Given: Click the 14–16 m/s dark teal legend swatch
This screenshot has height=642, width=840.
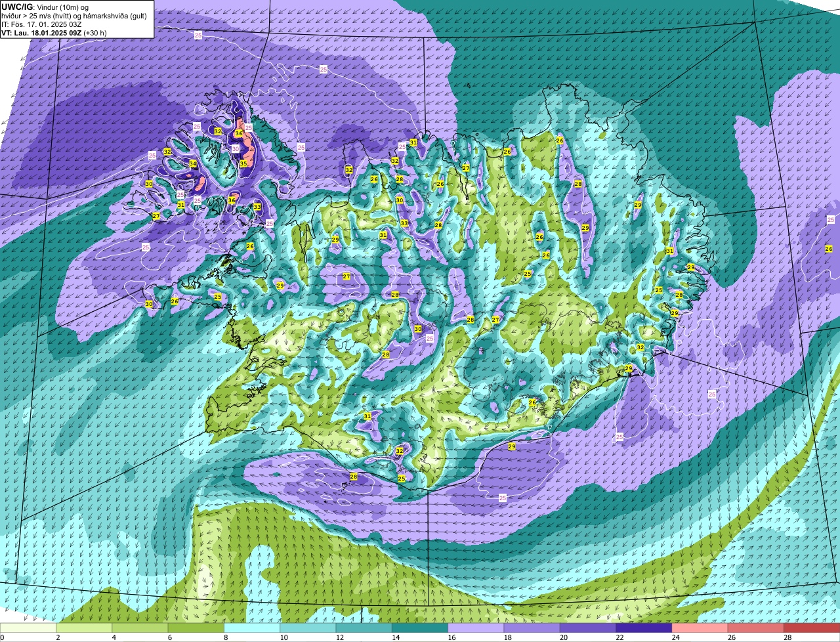Looking at the screenshot, I should pyautogui.click(x=420, y=628).
